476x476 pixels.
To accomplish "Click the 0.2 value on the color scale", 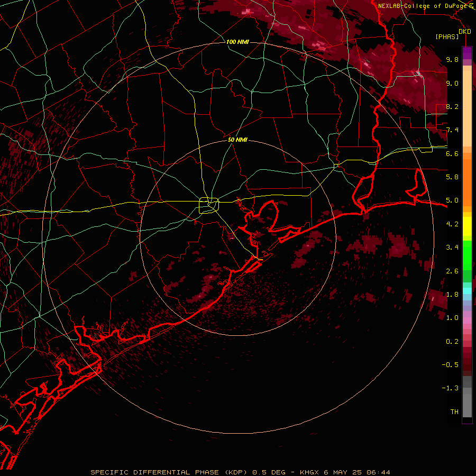I will (452, 342).
